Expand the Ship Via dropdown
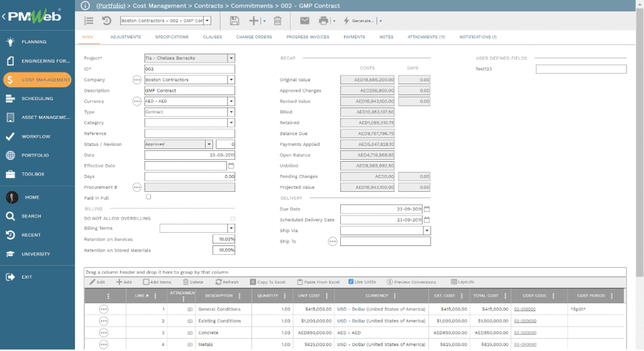644x351 pixels. coord(427,231)
